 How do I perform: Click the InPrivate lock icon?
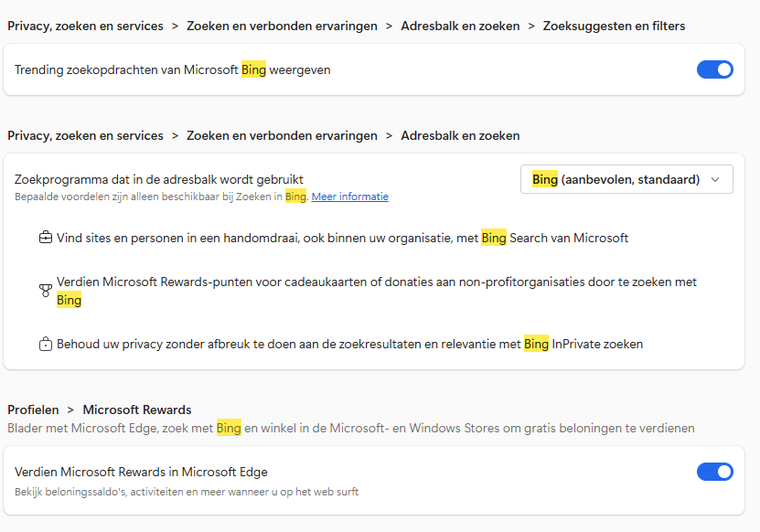pyautogui.click(x=46, y=344)
